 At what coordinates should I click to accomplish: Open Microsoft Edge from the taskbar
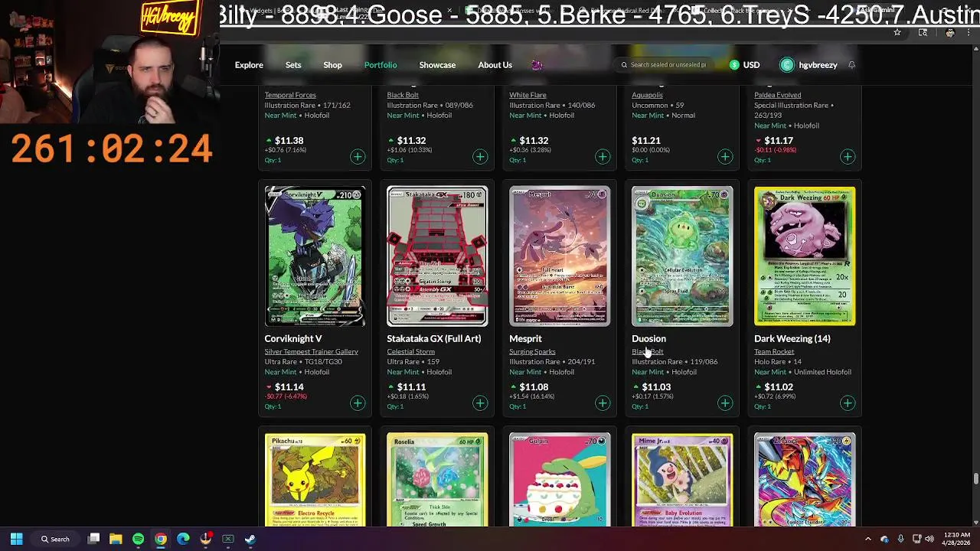183,539
